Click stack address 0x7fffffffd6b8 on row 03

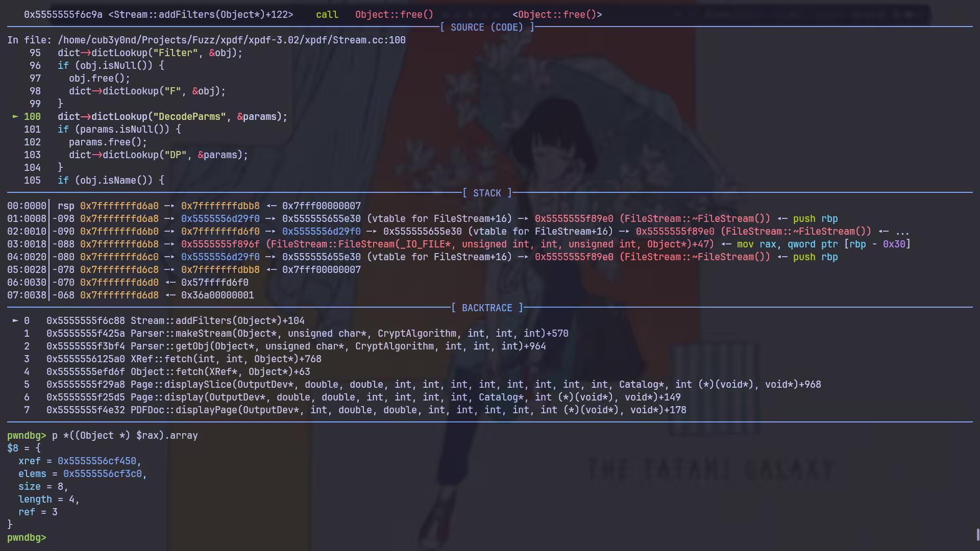click(x=119, y=244)
